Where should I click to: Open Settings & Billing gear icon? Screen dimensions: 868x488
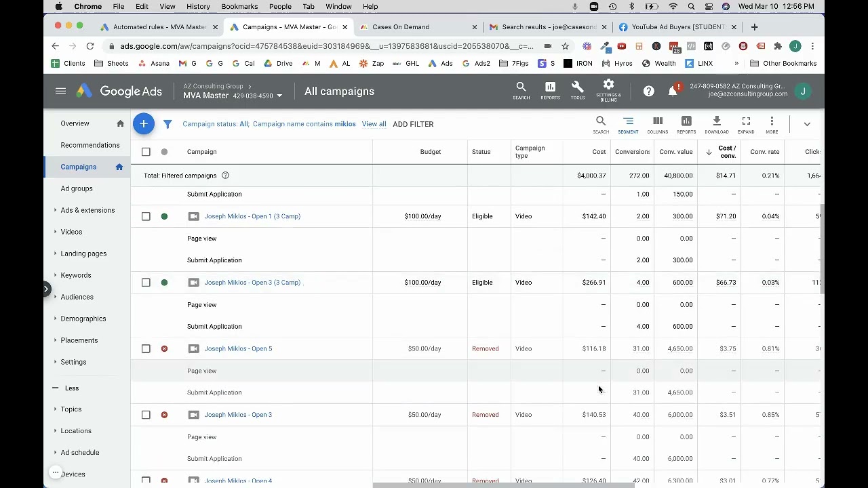click(608, 91)
